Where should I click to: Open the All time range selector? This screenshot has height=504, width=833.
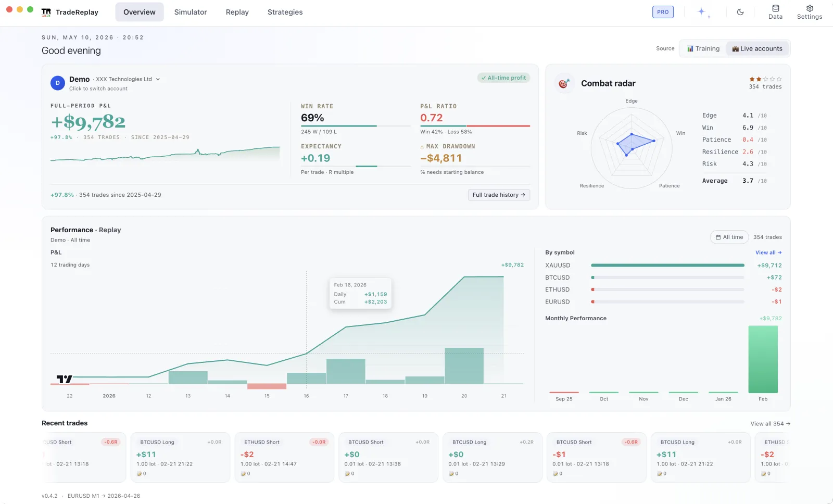(729, 237)
